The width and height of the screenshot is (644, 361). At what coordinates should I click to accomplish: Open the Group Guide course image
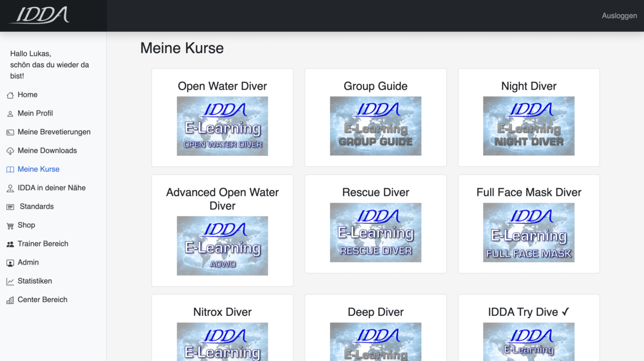point(375,126)
